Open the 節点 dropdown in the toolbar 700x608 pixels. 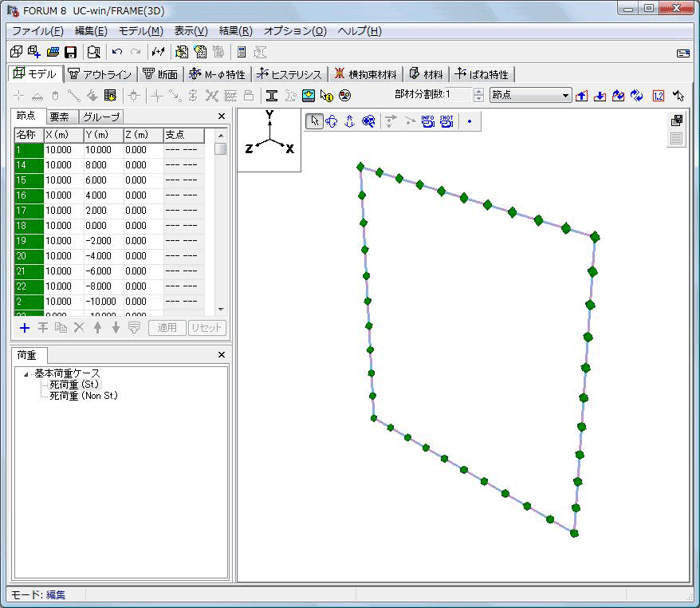pos(530,95)
